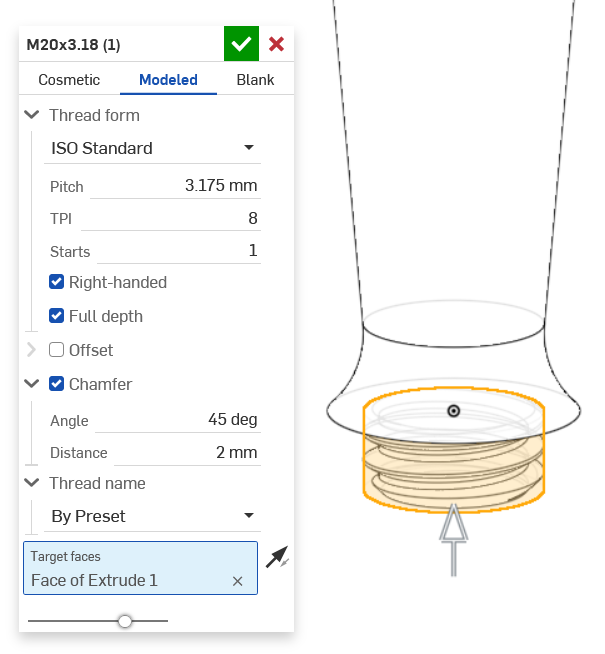Open the By Preset dropdown

tap(154, 516)
